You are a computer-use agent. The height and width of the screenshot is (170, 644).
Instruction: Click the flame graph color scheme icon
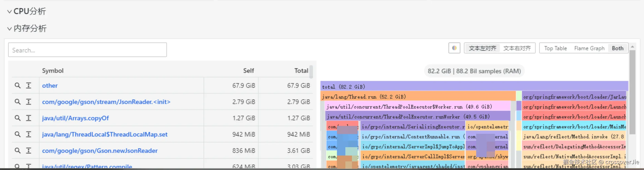click(x=454, y=48)
